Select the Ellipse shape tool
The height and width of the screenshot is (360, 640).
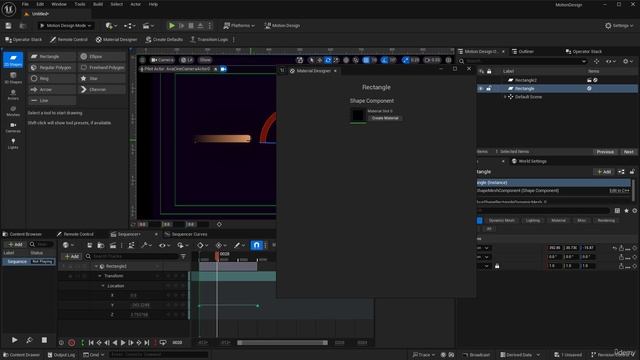tap(102, 56)
